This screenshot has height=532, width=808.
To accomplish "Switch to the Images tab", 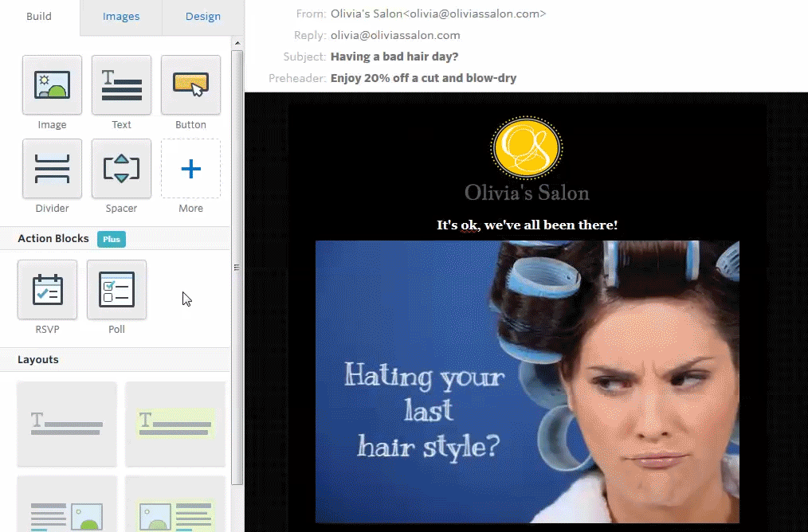I will [x=121, y=17].
